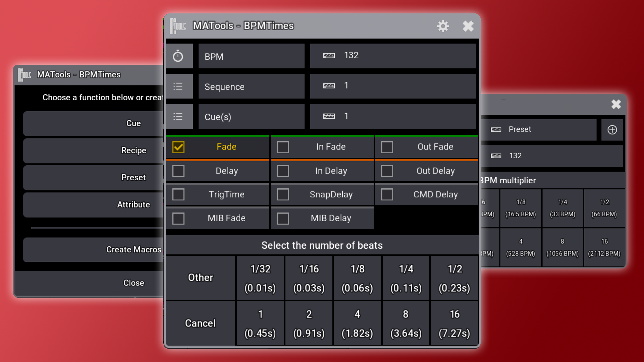644x362 pixels.
Task: Check the In Delay option
Action: tap(283, 171)
